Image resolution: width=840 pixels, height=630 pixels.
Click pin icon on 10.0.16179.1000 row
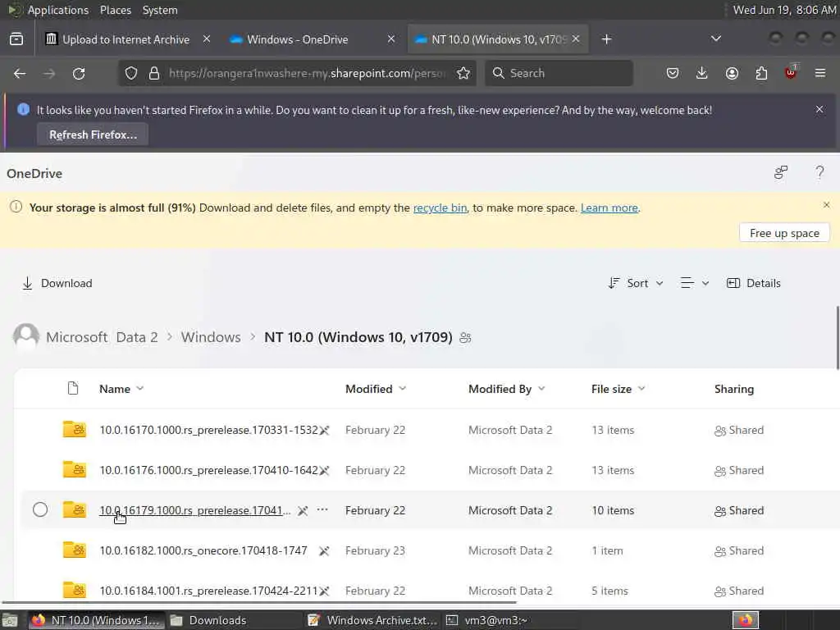click(303, 510)
